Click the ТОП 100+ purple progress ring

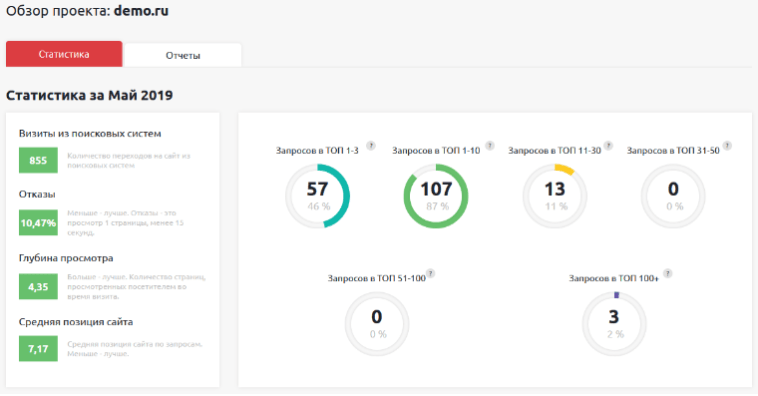614,323
